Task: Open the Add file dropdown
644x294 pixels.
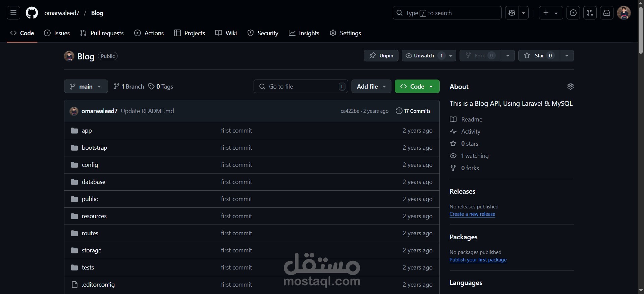Action: 371,86
